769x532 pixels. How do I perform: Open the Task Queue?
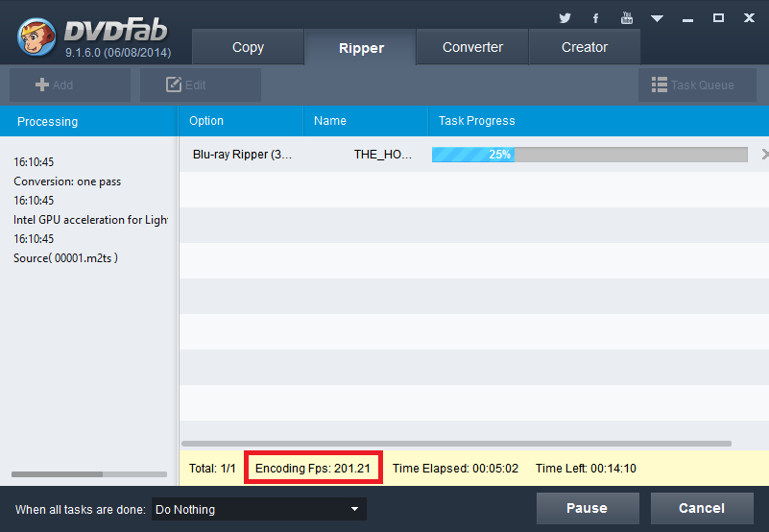pyautogui.click(x=697, y=85)
